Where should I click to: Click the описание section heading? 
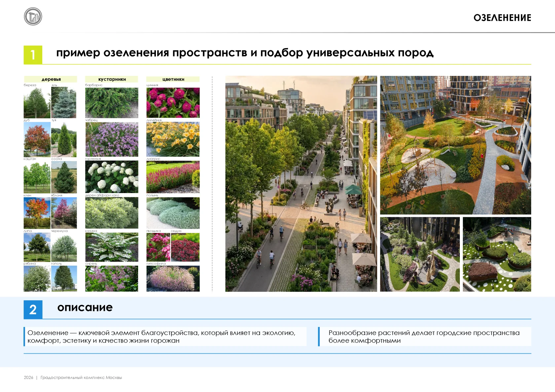point(85,308)
